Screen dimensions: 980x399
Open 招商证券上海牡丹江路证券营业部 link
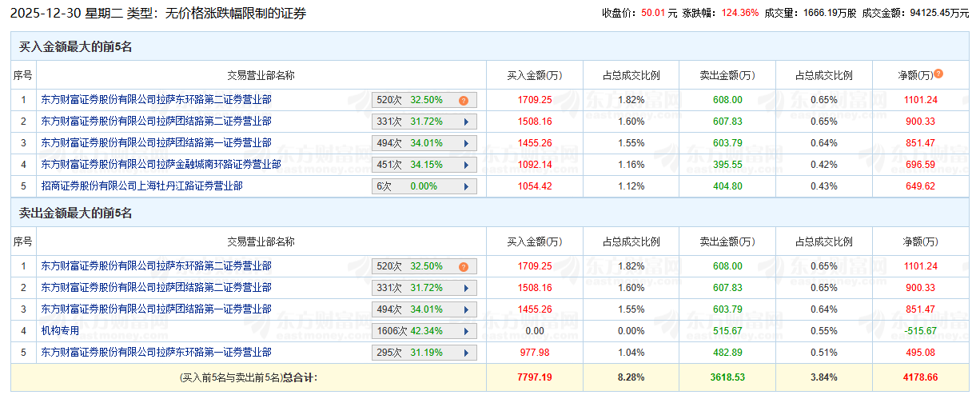(x=141, y=186)
